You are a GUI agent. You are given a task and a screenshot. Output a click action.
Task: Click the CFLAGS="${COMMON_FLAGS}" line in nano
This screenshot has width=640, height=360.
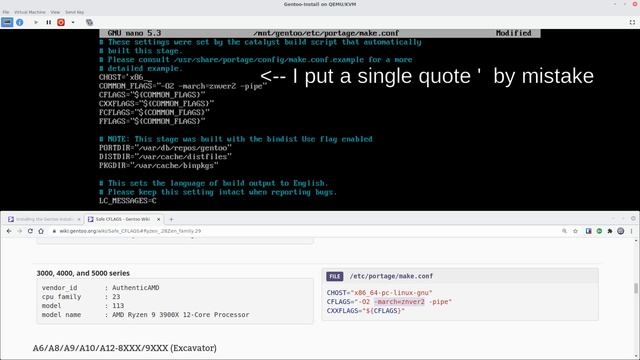tap(152, 95)
